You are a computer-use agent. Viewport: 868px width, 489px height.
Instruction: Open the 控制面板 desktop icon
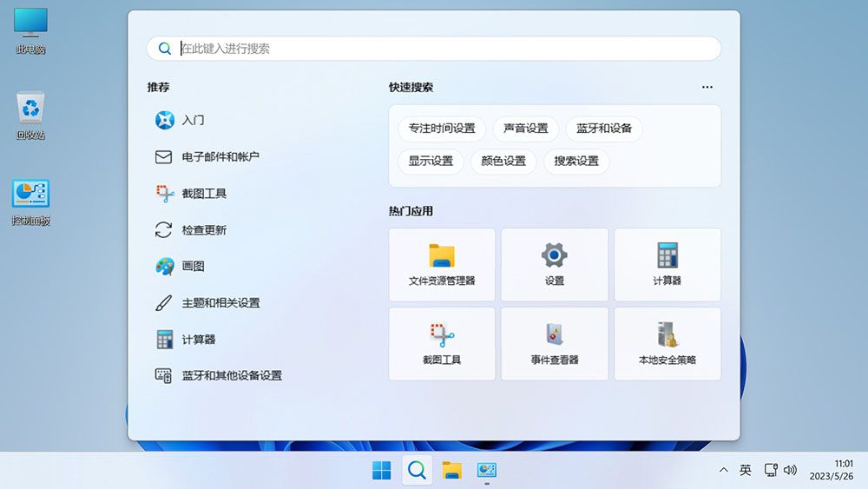click(30, 202)
